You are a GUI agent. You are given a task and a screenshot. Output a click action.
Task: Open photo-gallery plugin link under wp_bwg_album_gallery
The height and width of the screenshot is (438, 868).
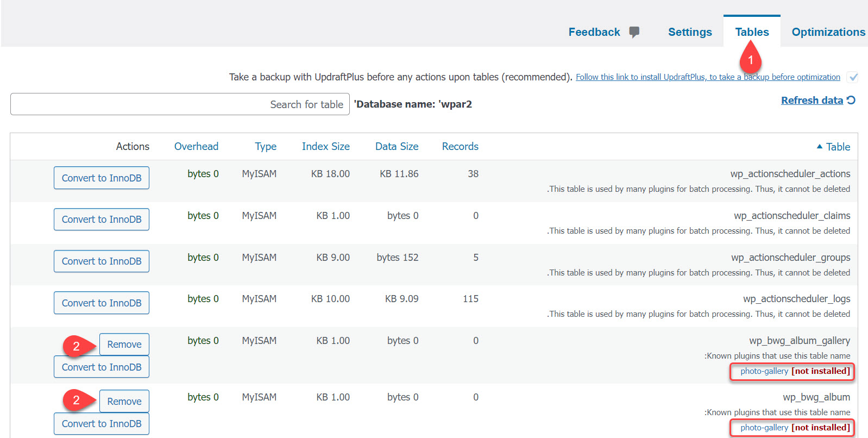coord(764,371)
